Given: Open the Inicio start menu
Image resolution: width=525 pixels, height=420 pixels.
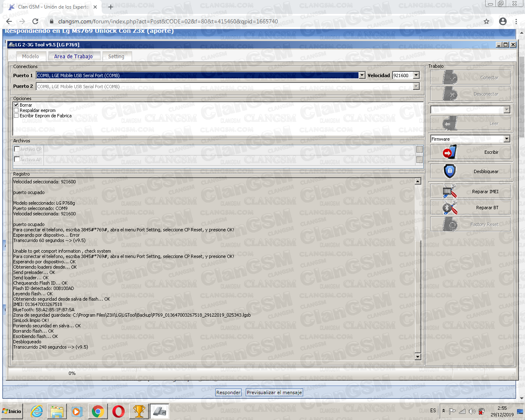Looking at the screenshot, I should 12,411.
